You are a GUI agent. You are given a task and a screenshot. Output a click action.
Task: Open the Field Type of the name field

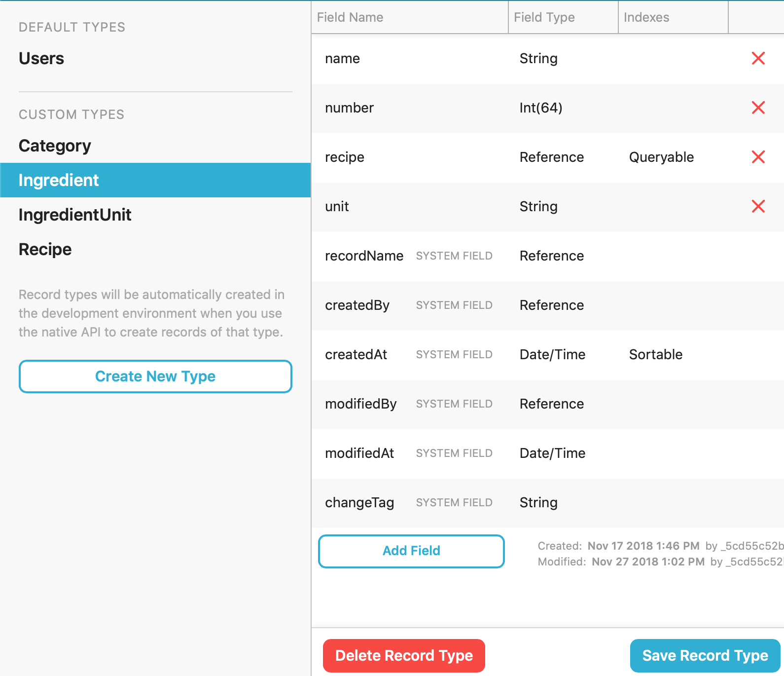[x=538, y=58]
